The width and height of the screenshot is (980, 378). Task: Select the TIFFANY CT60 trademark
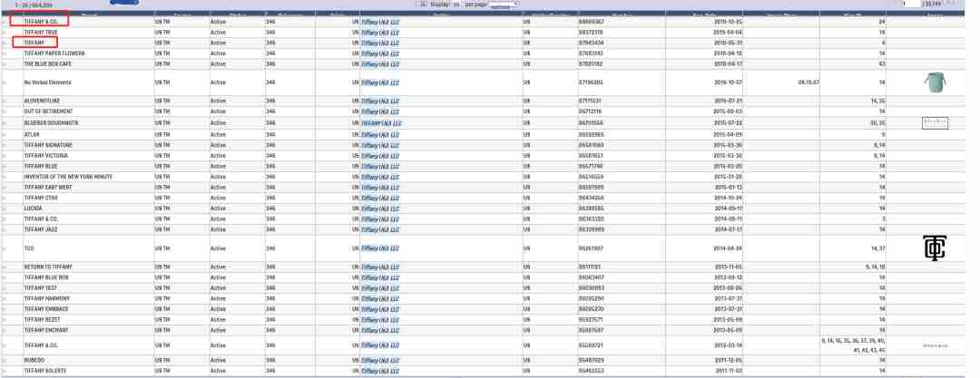point(41,198)
